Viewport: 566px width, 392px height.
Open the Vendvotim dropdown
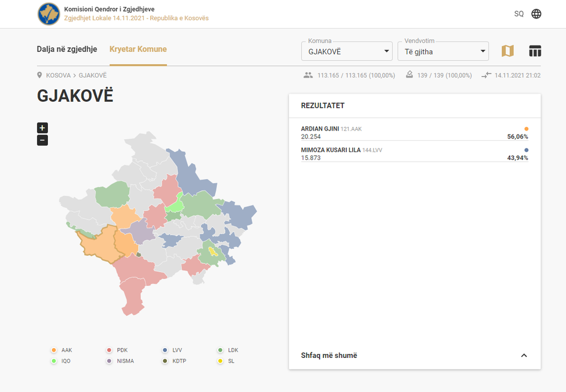[442, 51]
